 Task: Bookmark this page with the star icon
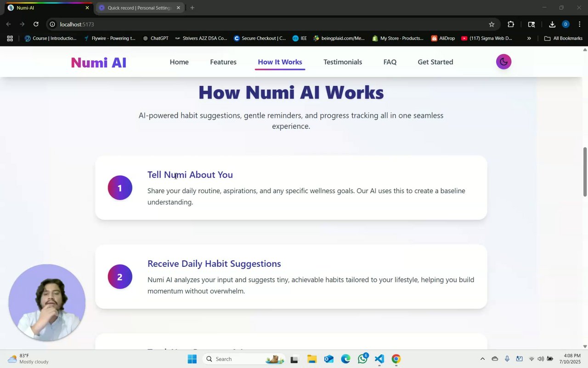click(x=492, y=24)
